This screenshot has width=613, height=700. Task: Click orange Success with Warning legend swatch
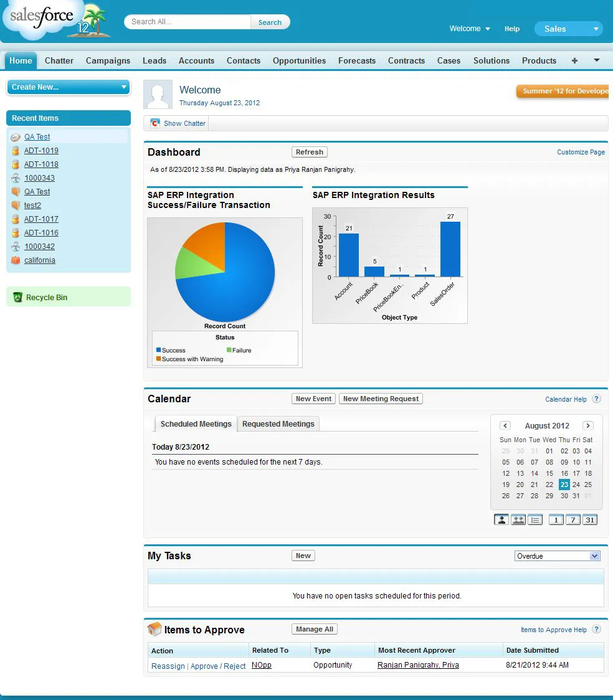pos(158,359)
